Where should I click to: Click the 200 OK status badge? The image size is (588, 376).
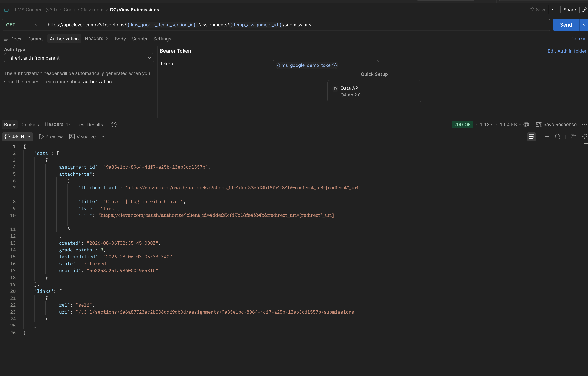(x=462, y=125)
